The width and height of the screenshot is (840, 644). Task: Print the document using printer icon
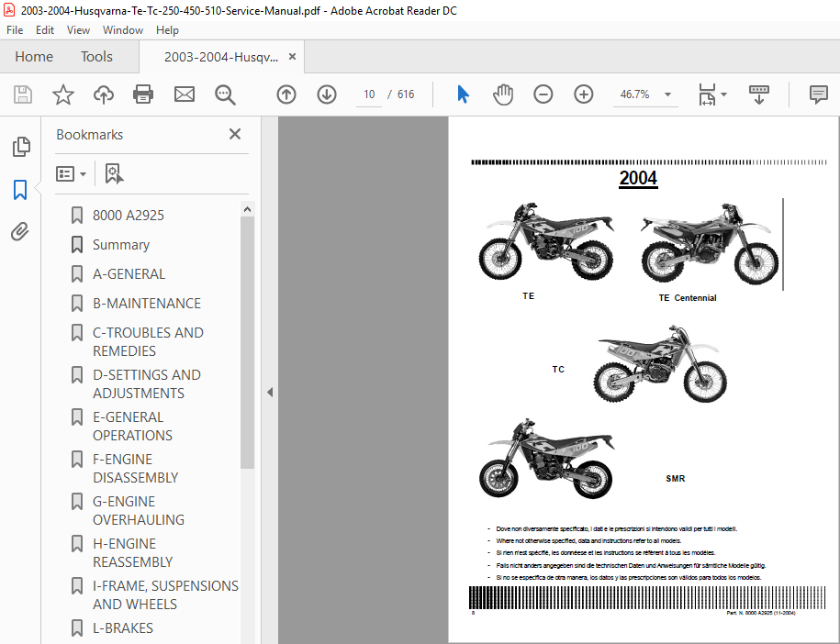click(143, 94)
